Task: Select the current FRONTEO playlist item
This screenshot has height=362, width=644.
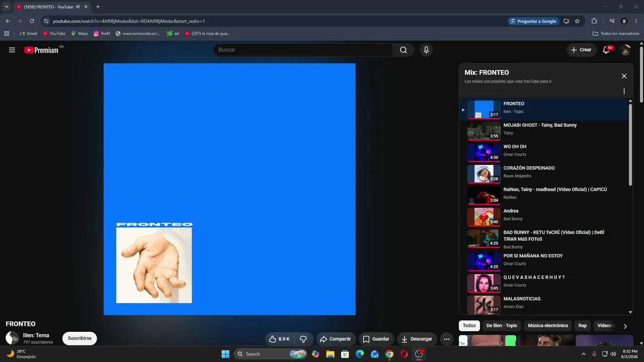Action: click(x=544, y=109)
